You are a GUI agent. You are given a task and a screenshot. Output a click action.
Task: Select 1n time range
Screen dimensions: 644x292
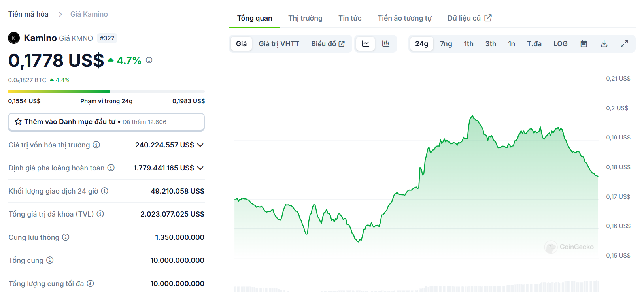(512, 44)
